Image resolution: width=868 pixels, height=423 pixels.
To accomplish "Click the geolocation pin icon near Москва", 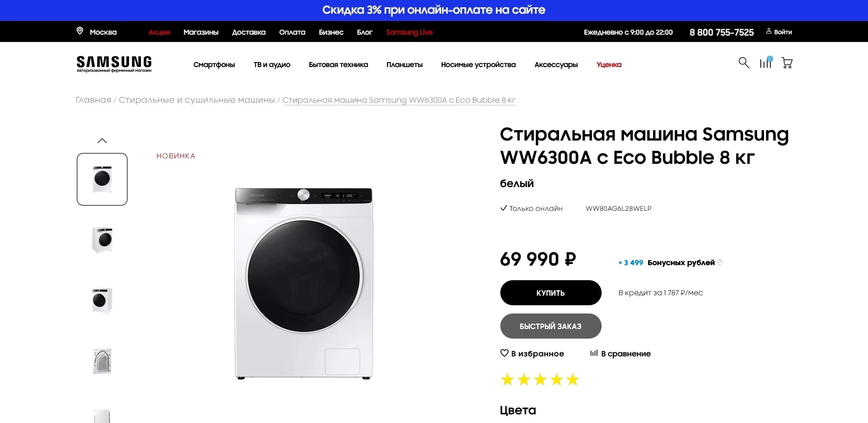I will (x=80, y=31).
